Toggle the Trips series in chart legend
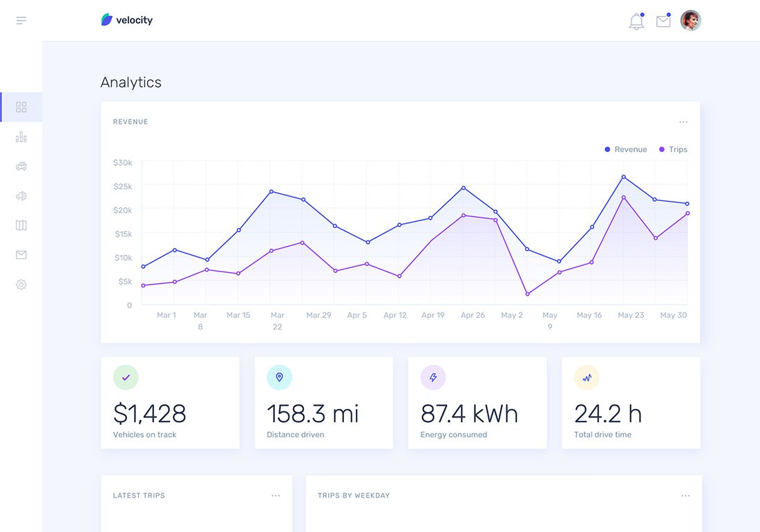The height and width of the screenshot is (532, 760). (x=673, y=149)
